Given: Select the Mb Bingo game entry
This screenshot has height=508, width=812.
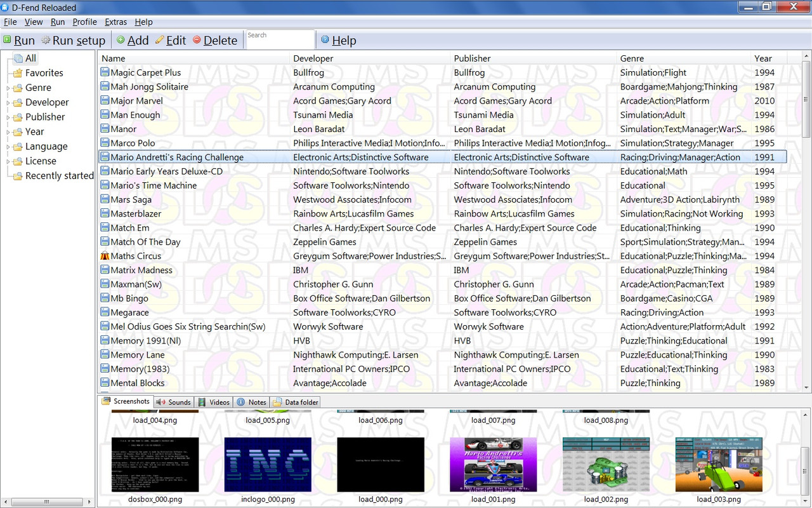Looking at the screenshot, I should (x=129, y=298).
